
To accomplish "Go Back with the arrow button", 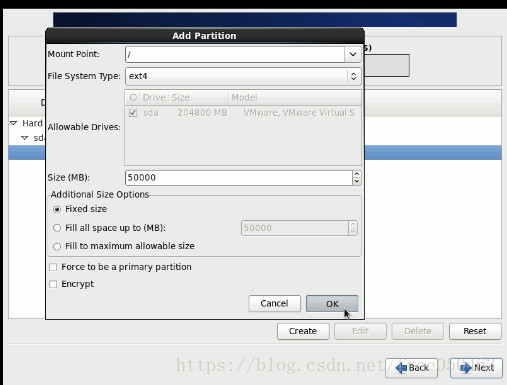I will pos(411,368).
